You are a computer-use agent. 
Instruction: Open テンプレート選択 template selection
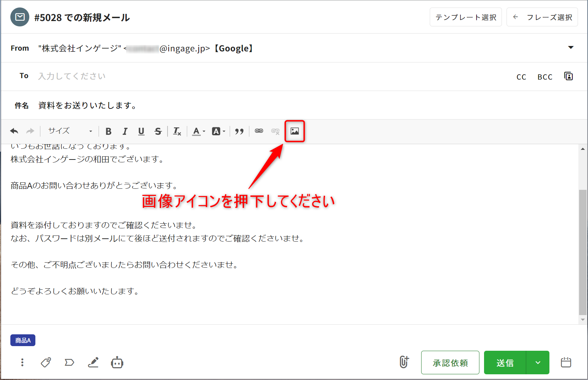coord(465,17)
